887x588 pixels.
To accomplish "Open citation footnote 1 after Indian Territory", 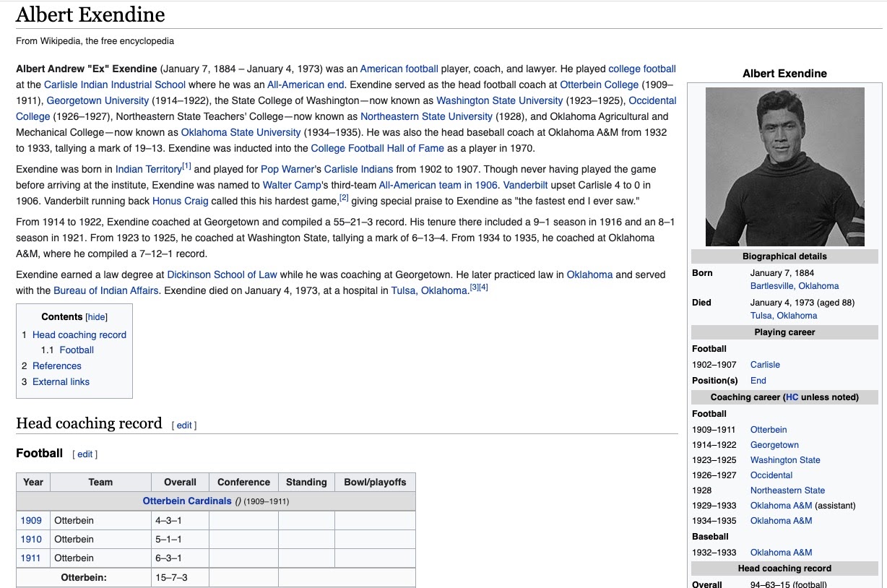I will 186,167.
